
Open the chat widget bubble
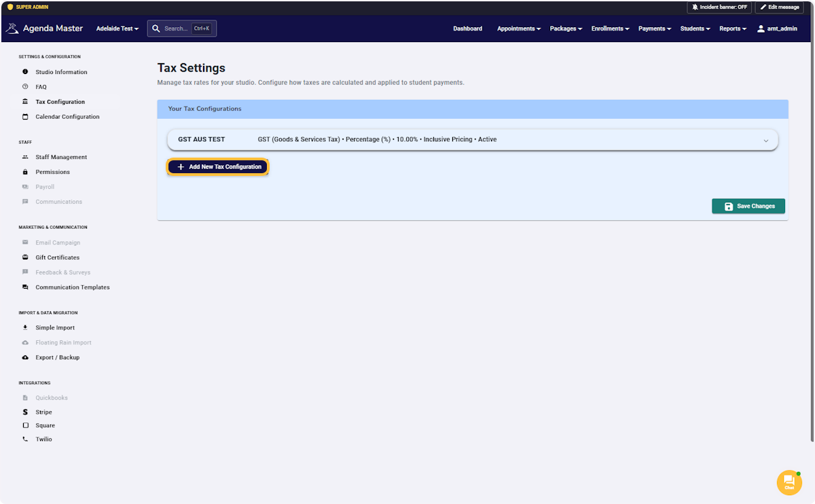tap(789, 482)
